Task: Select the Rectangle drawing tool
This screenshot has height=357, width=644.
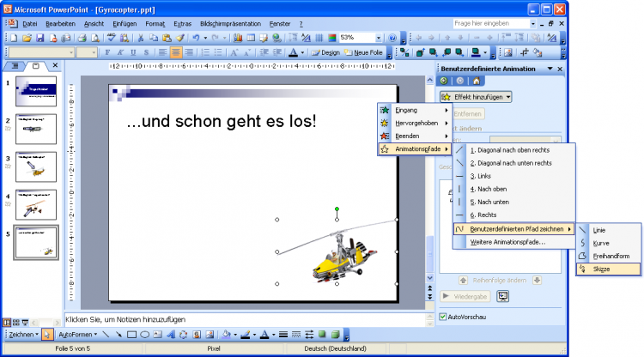Action: click(132, 335)
